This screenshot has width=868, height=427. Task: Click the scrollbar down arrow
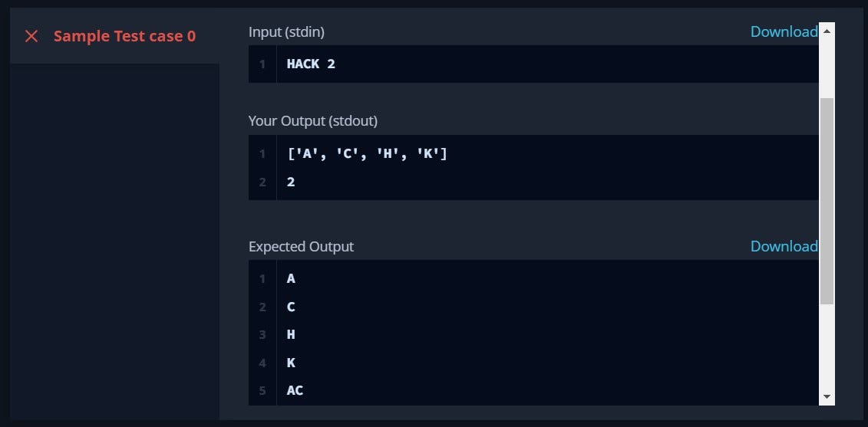[x=827, y=396]
